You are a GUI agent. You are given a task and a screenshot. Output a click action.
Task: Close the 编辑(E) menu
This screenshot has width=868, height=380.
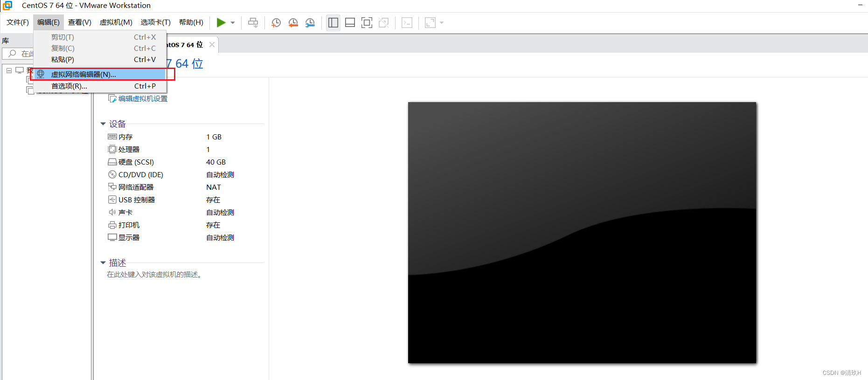pos(49,22)
